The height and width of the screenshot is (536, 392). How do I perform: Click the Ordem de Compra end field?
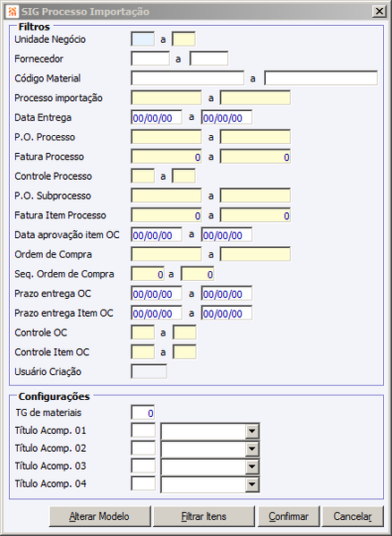255,254
